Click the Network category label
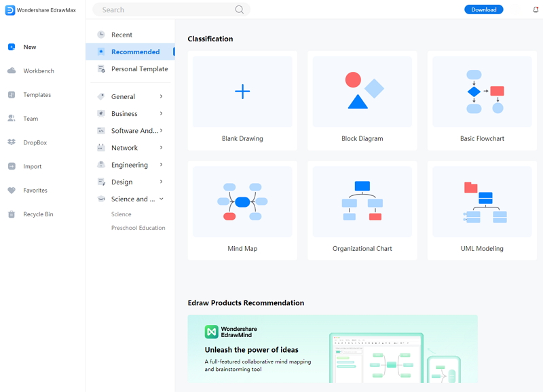Viewport: 543px width, 392px height. (x=124, y=148)
